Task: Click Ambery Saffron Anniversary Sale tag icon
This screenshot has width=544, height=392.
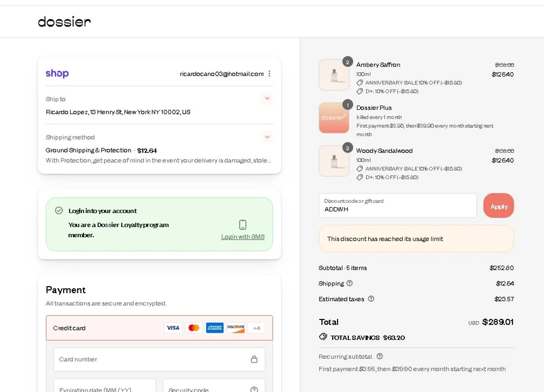Action: point(359,83)
